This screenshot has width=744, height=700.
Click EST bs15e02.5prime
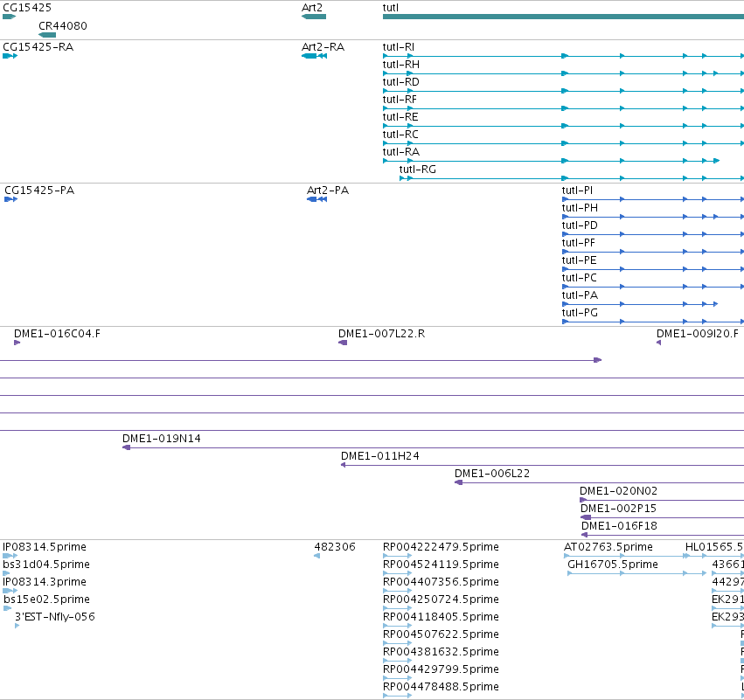click(46, 600)
